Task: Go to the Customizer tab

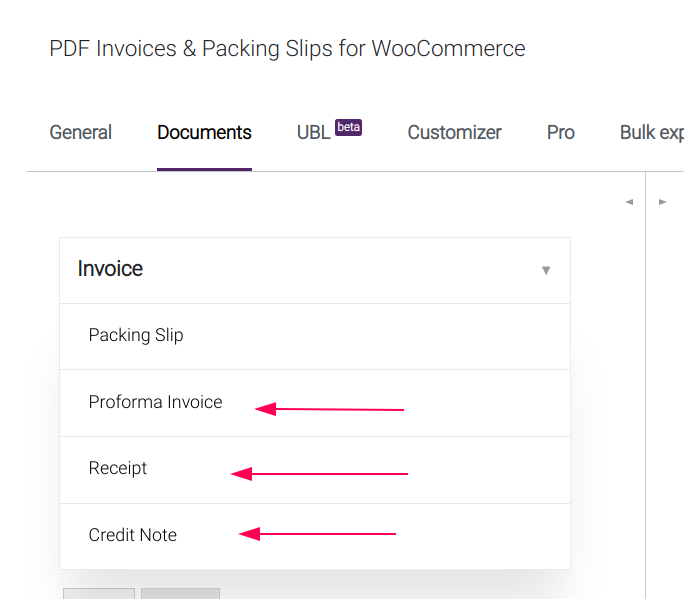Action: [x=454, y=133]
